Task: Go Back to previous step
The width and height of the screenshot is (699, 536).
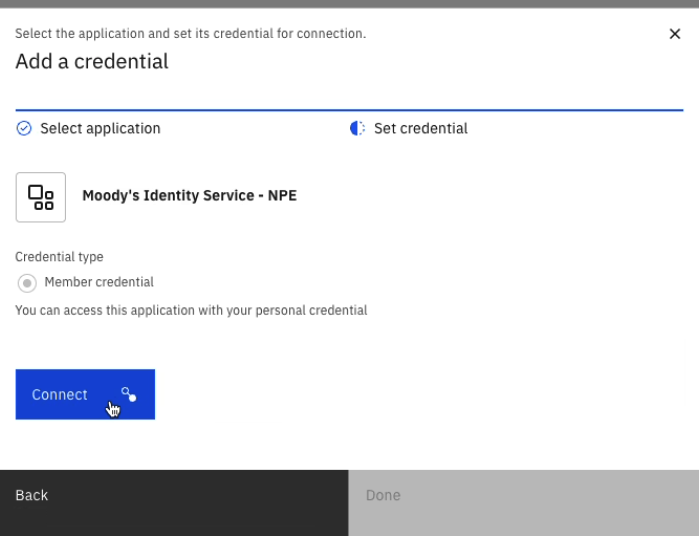Action: [174, 503]
